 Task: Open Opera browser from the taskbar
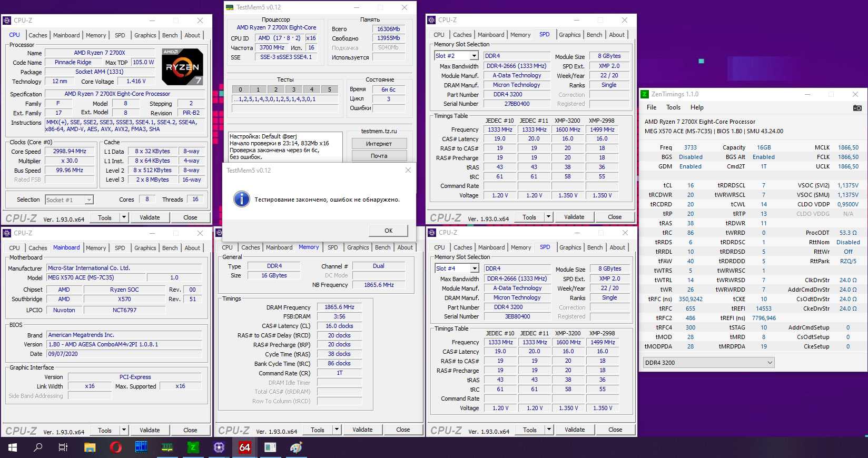[x=116, y=447]
